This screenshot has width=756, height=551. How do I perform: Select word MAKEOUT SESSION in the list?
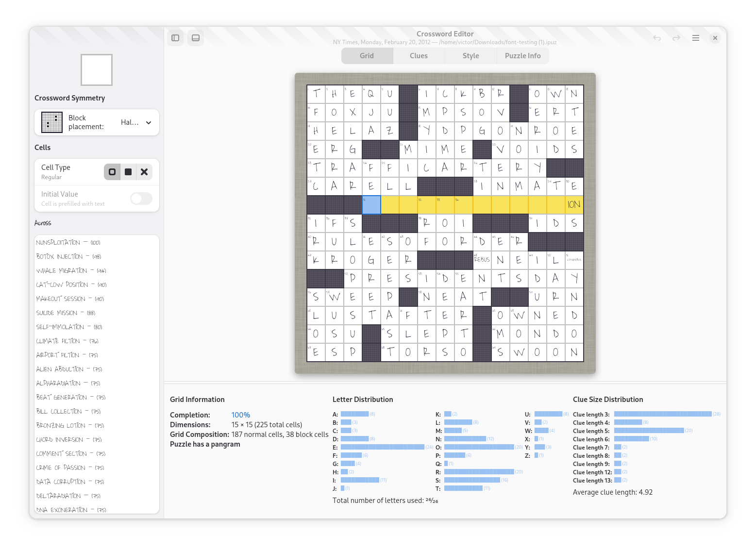click(97, 299)
